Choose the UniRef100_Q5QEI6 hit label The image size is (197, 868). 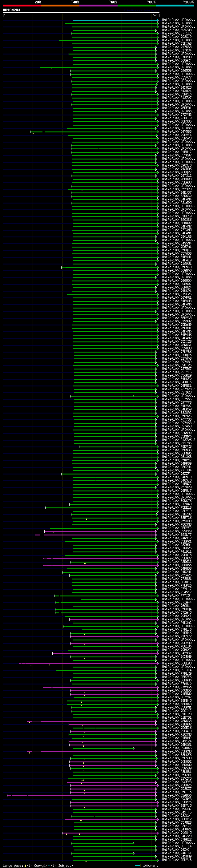click(x=177, y=728)
